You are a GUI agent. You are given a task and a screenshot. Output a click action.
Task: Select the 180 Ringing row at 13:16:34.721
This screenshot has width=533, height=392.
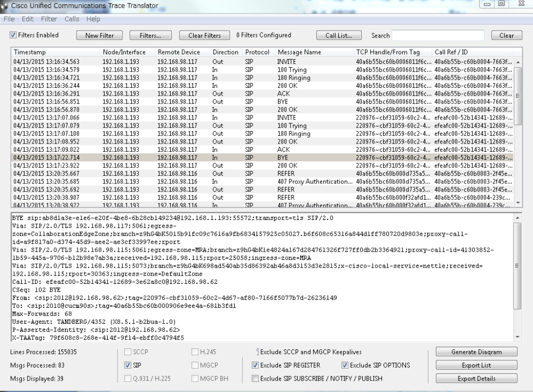pyautogui.click(x=262, y=77)
